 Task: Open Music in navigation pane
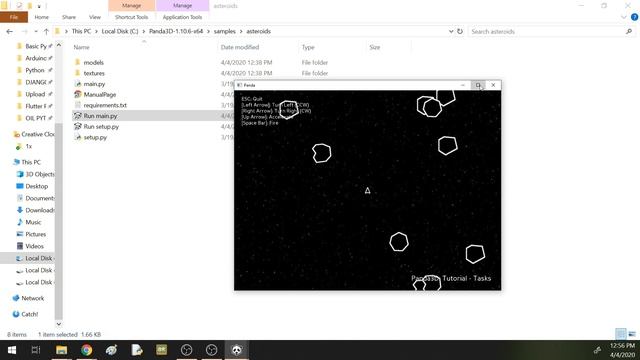29,222
